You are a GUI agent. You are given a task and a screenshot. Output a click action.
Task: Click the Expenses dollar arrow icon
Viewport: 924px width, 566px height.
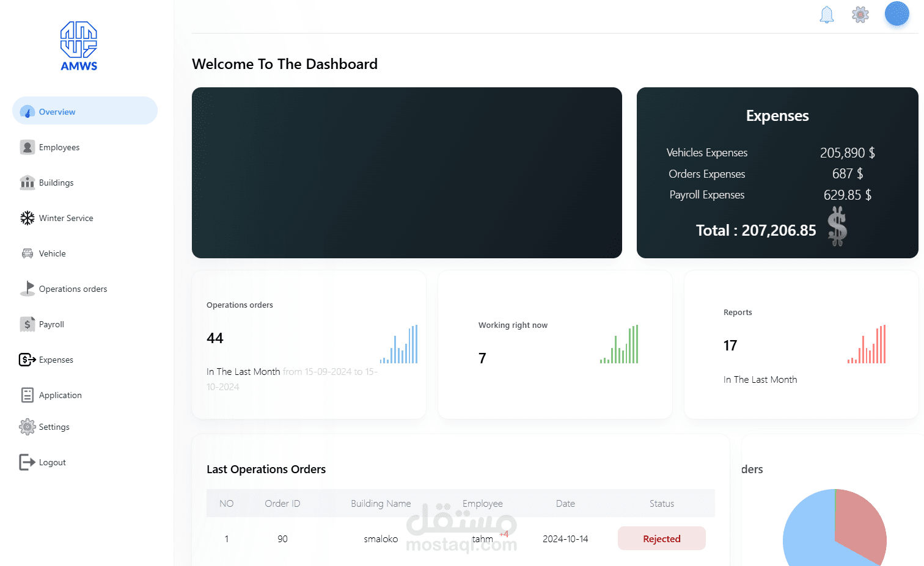click(x=28, y=360)
